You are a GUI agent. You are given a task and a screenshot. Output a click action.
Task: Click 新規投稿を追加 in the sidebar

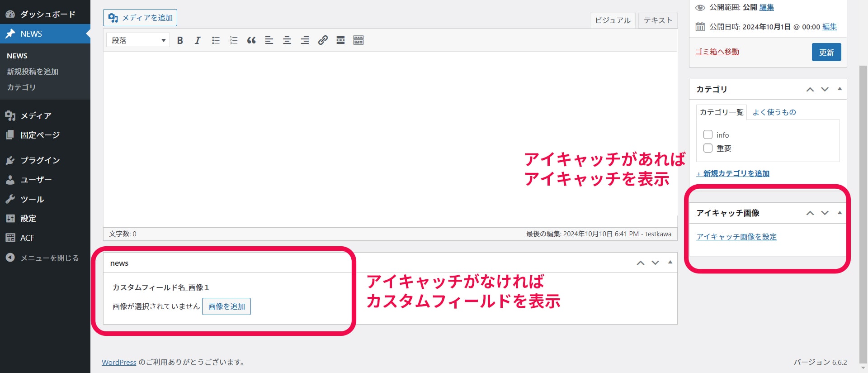[33, 72]
